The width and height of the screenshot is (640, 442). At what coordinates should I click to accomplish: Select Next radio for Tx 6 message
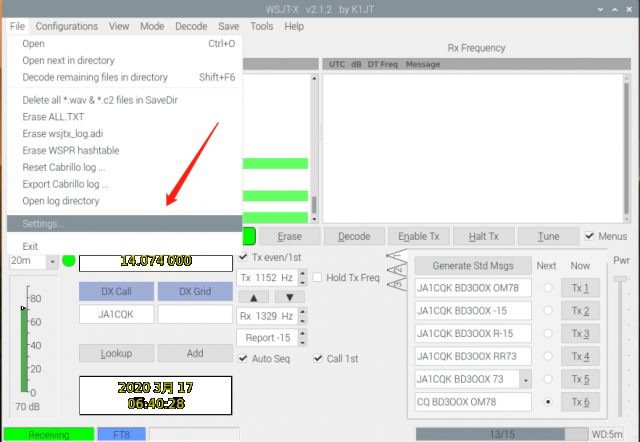[x=548, y=402]
